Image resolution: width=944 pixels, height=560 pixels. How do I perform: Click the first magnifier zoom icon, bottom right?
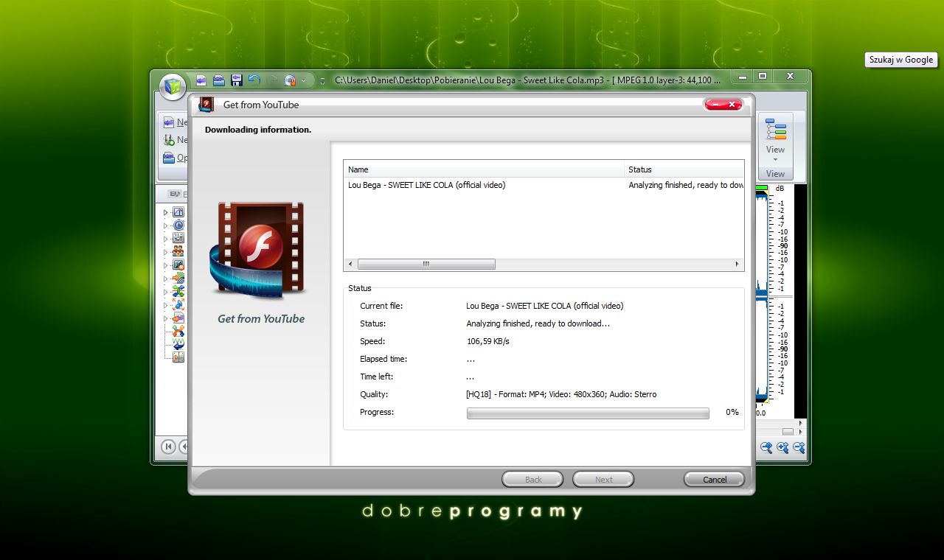766,447
